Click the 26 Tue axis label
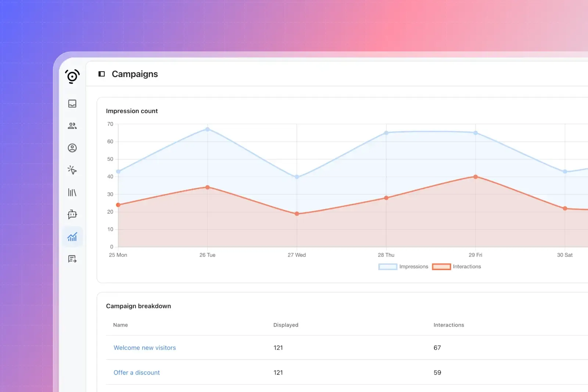Screen dimensions: 588x392 point(208,255)
